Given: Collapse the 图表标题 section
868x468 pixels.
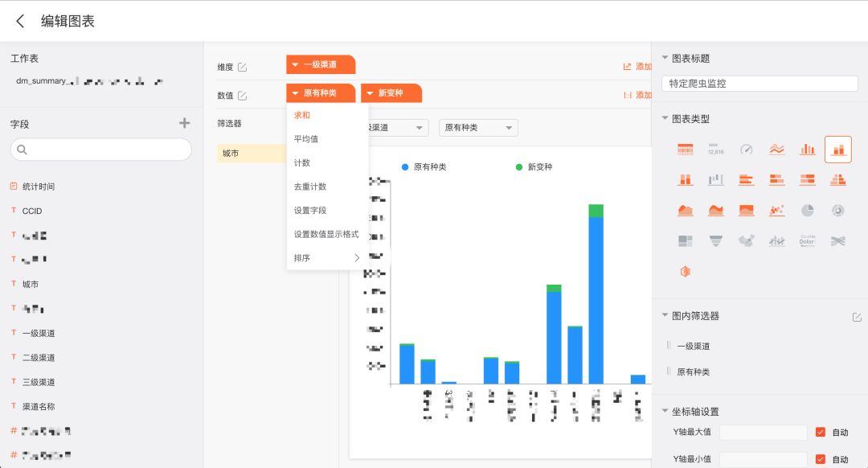Looking at the screenshot, I should tap(665, 58).
